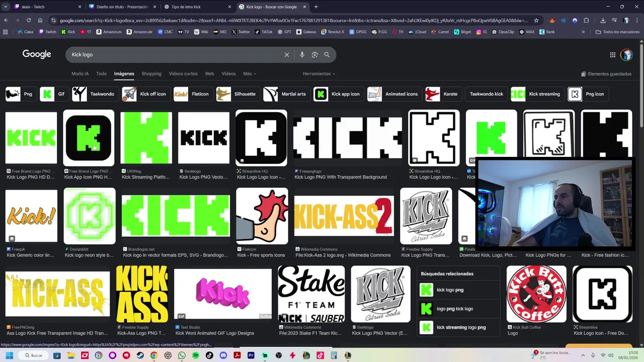This screenshot has width=644, height=362.
Task: Bookmark this page with the star icon
Action: [x=536, y=21]
